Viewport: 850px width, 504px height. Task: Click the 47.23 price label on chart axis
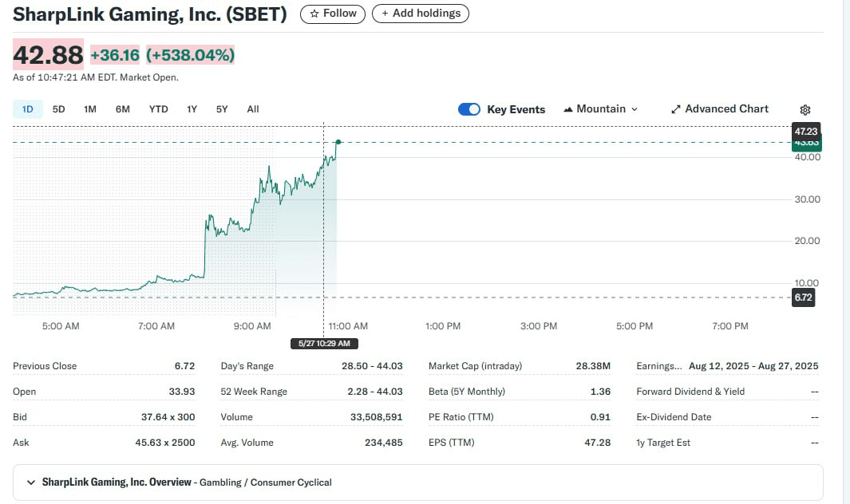point(806,131)
